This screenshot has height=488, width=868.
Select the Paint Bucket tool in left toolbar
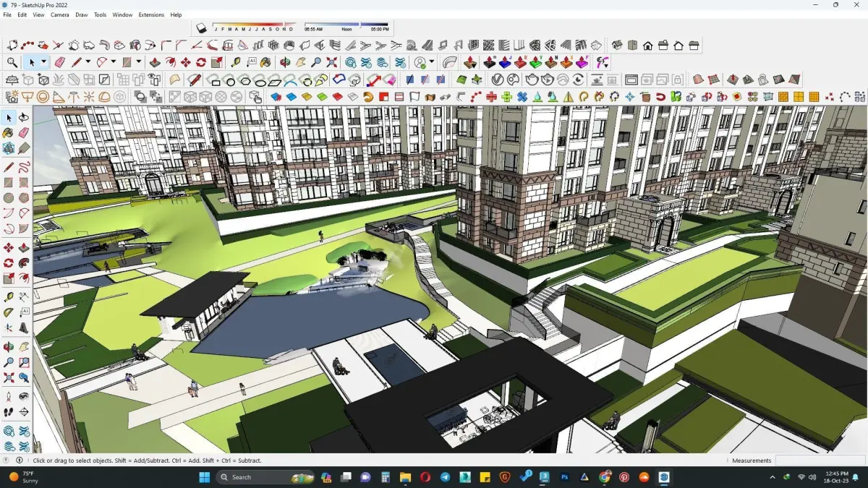click(8, 133)
